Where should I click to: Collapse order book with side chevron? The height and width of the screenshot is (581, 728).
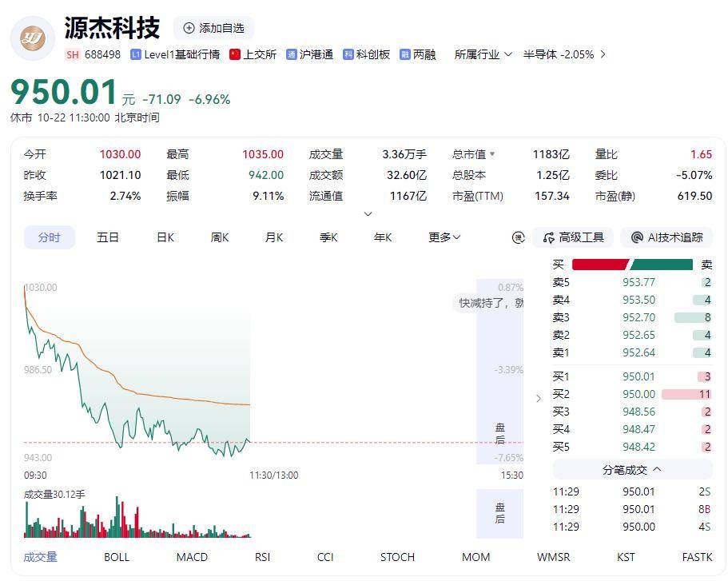[x=538, y=399]
